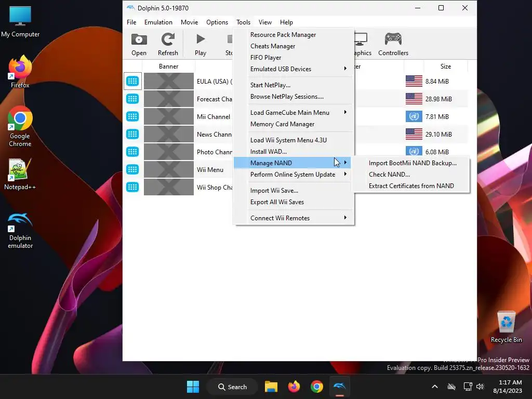Click the Dolphin taskbar icon
The image size is (532, 399).
(339, 387)
